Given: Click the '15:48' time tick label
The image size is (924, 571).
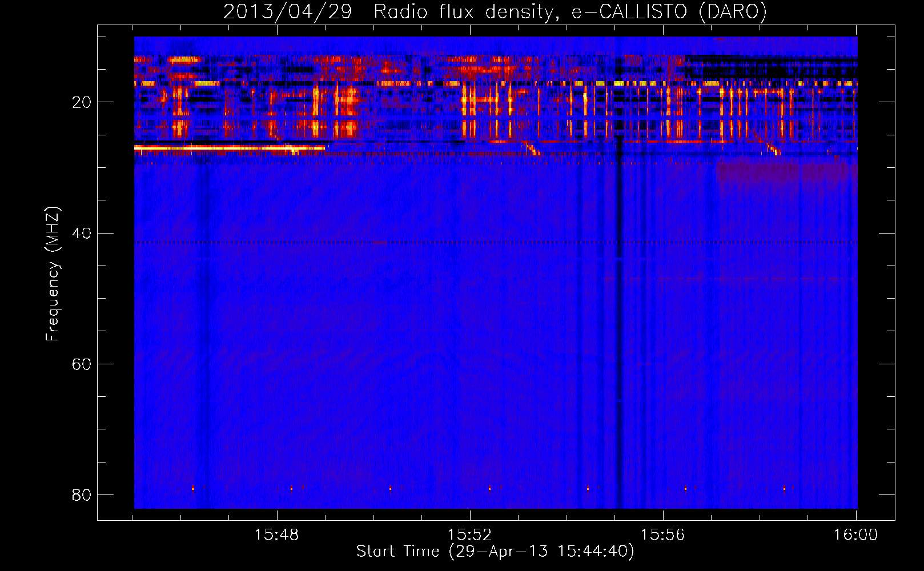Looking at the screenshot, I should pyautogui.click(x=276, y=535).
